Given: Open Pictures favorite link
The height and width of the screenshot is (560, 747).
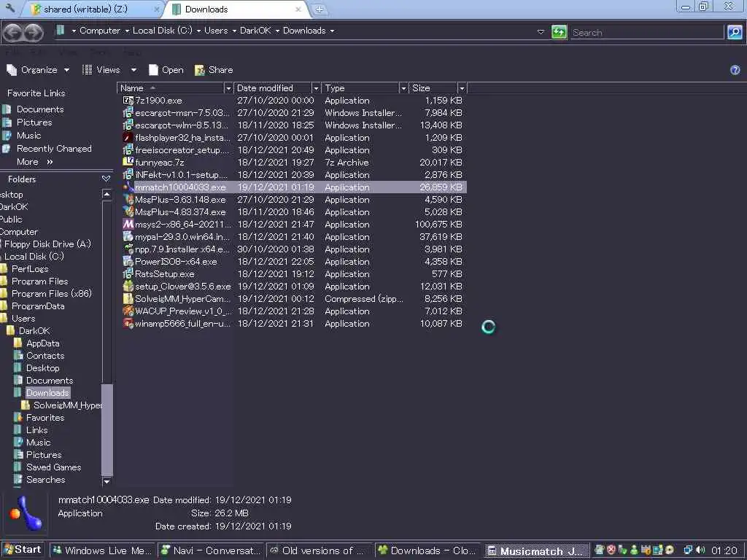Looking at the screenshot, I should (34, 122).
